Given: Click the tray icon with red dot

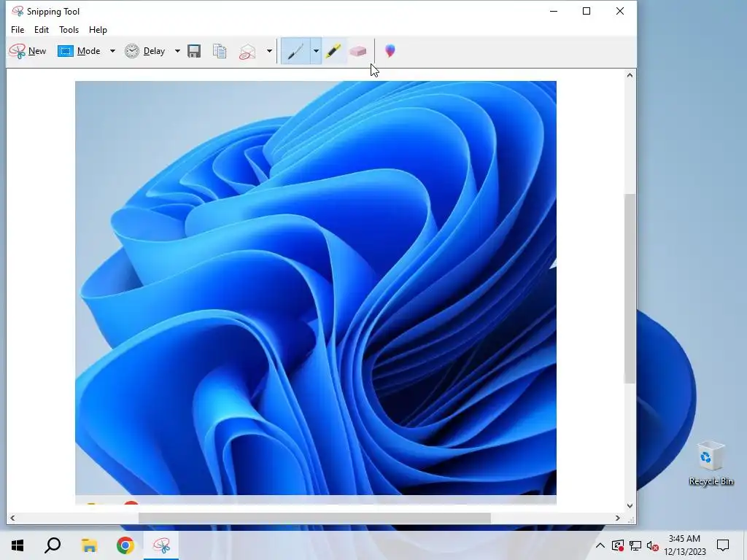Looking at the screenshot, I should coord(618,545).
